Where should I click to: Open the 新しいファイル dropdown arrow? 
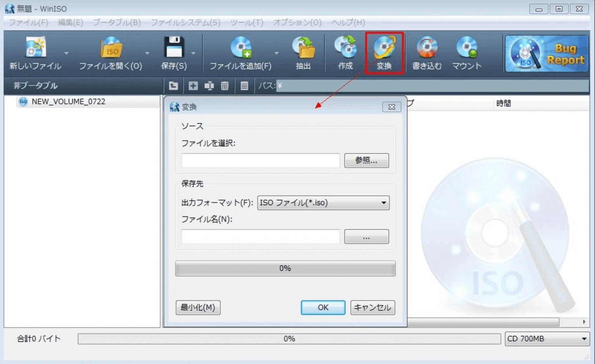66,53
